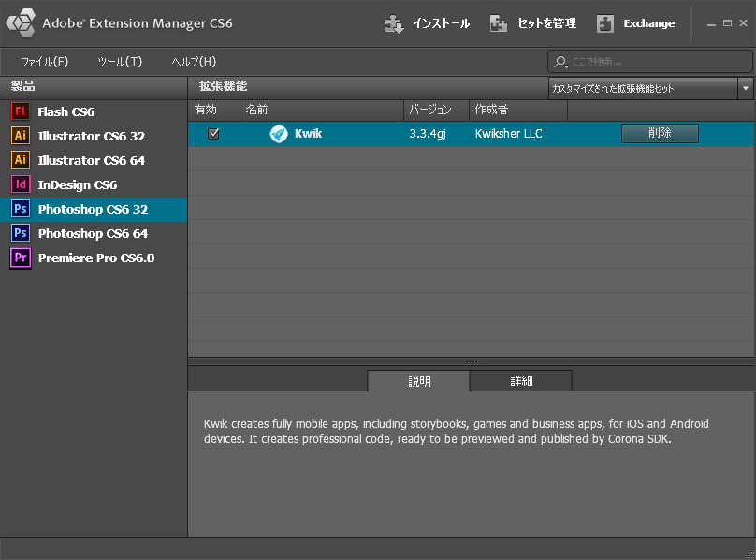Select Premiere Pro CS6.0 in products

[x=94, y=258]
